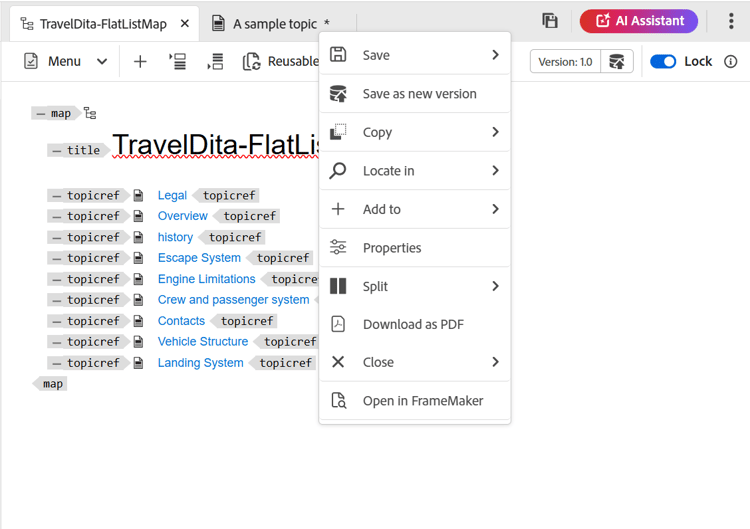
Task: Click the file icon before Vehicle Structure
Action: coord(138,342)
